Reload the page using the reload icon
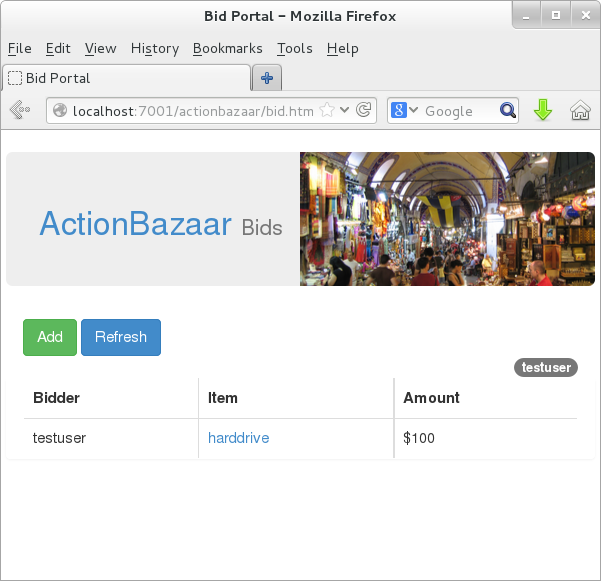The image size is (601, 581). coord(364,110)
